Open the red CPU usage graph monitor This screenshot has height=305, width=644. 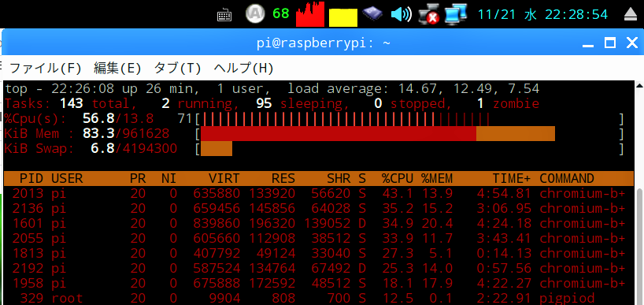(309, 14)
